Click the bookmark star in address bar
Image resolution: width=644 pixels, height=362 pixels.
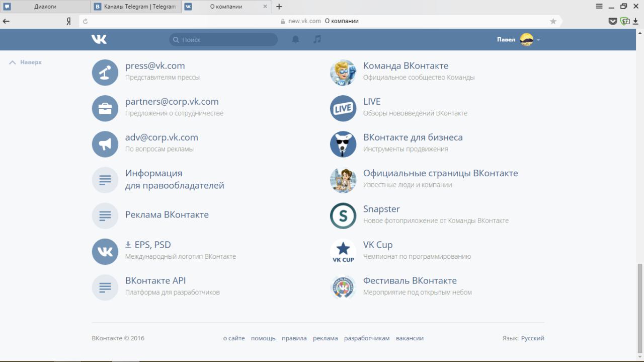coord(553,21)
